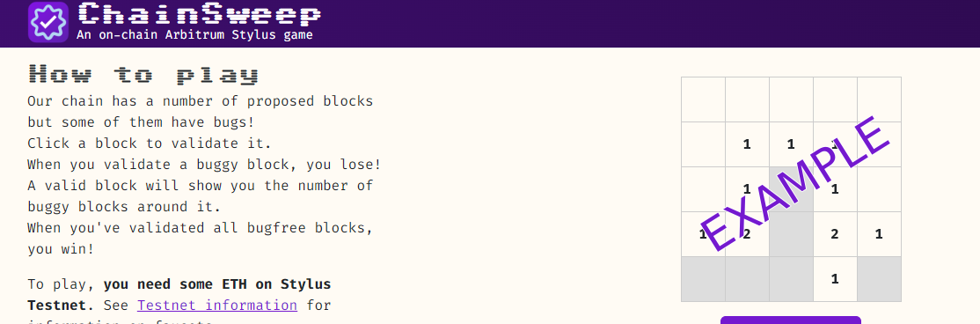Click the 'How to play' heading
This screenshot has height=324, width=980.
(x=143, y=75)
